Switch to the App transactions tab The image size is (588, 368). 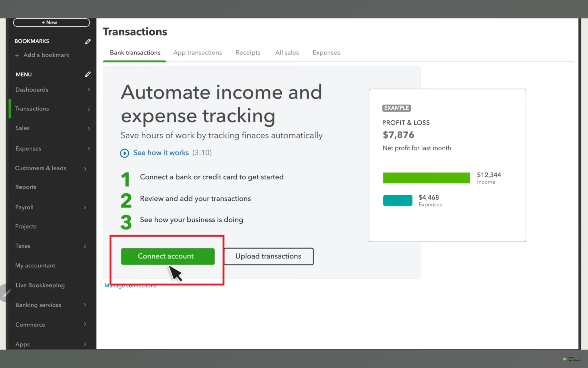pos(197,52)
